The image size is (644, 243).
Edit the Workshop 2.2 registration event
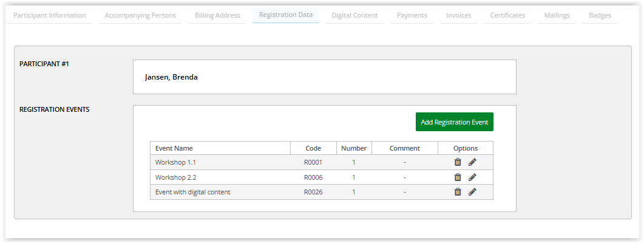[472, 177]
